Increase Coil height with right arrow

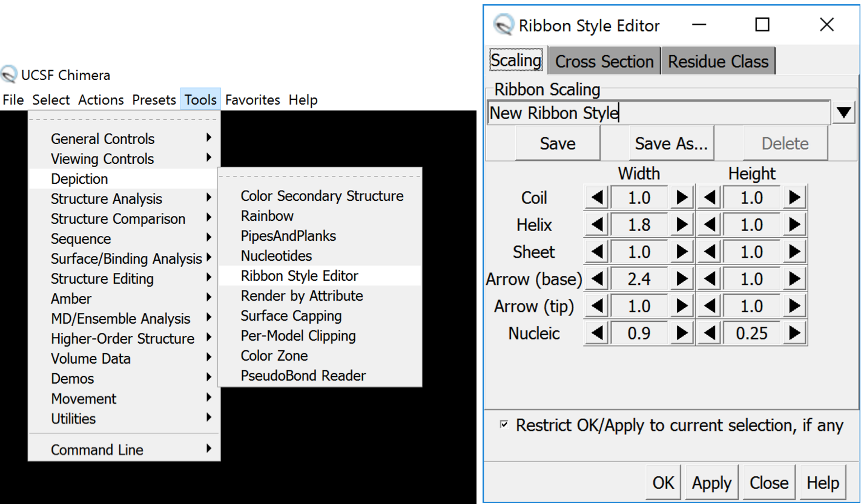coord(794,198)
